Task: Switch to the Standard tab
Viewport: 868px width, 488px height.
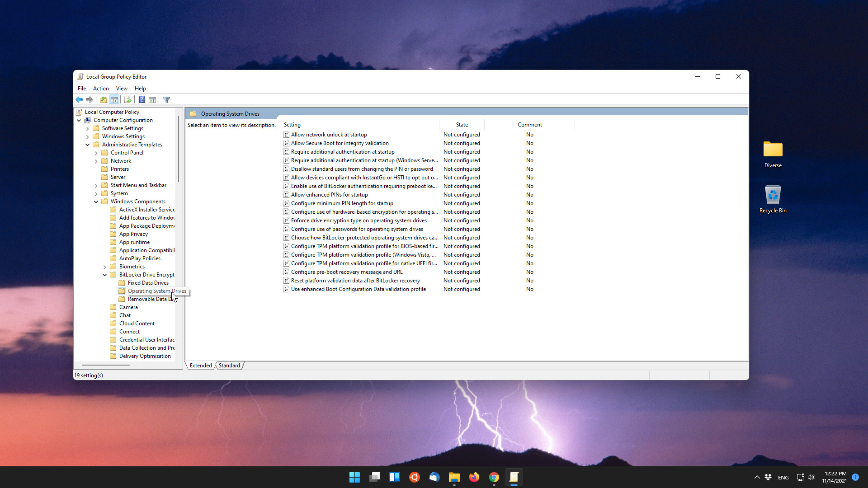Action: (230, 366)
